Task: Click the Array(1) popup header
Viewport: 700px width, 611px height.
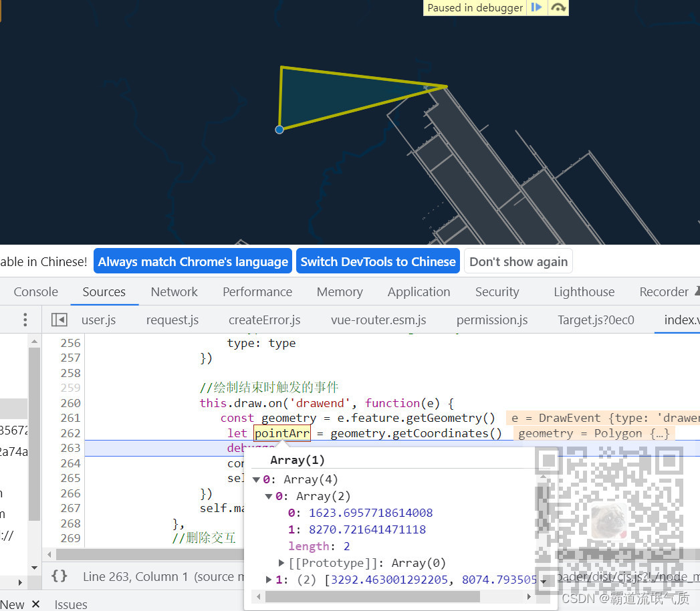Action: pos(298,460)
